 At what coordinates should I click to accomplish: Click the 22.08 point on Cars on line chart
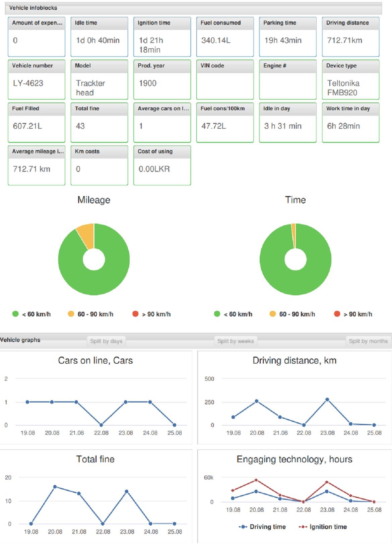coord(101,425)
